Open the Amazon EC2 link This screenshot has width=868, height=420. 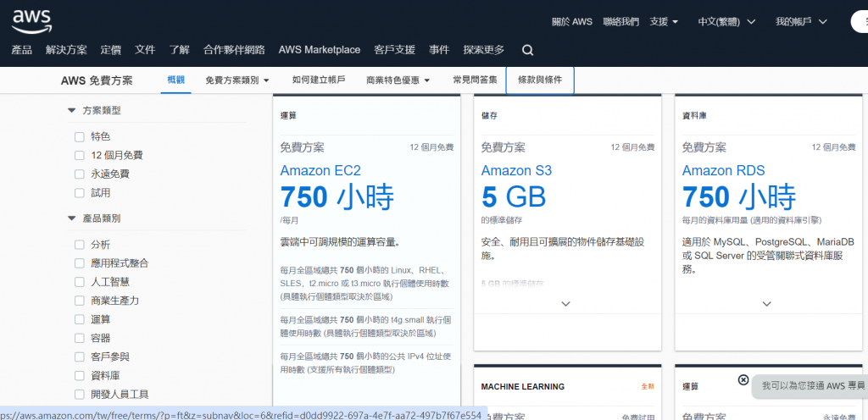(x=320, y=170)
